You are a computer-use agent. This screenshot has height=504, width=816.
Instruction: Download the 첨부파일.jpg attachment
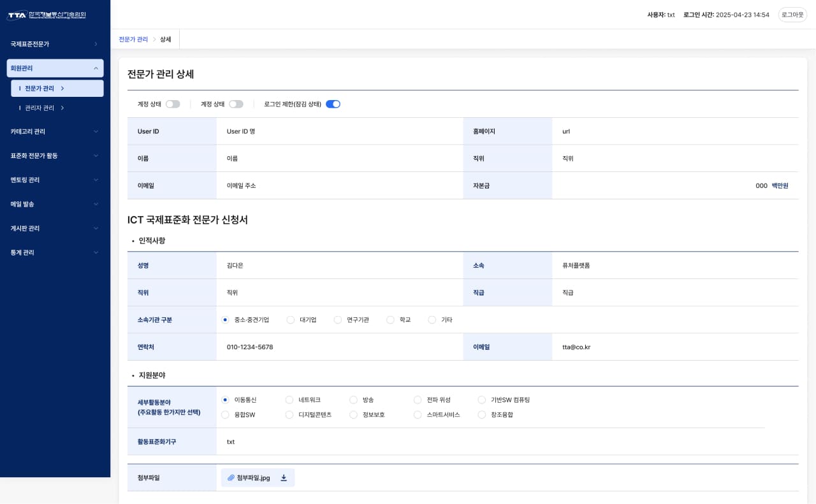click(284, 478)
